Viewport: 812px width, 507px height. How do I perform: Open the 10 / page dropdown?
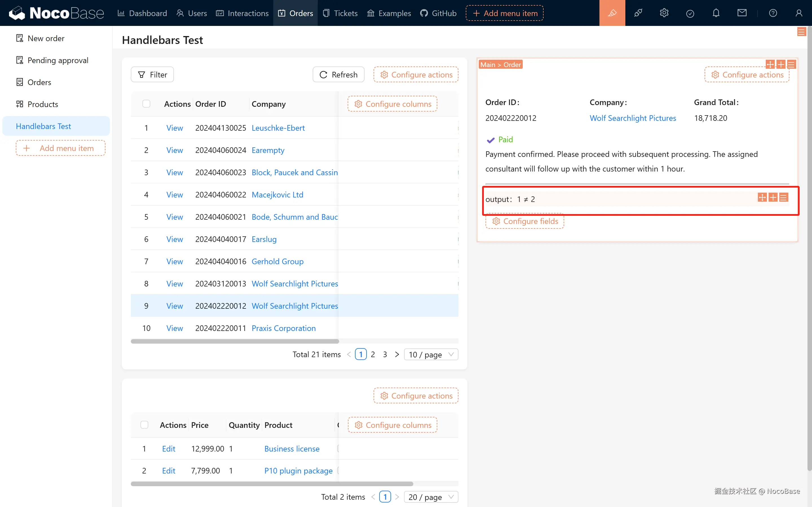click(431, 354)
